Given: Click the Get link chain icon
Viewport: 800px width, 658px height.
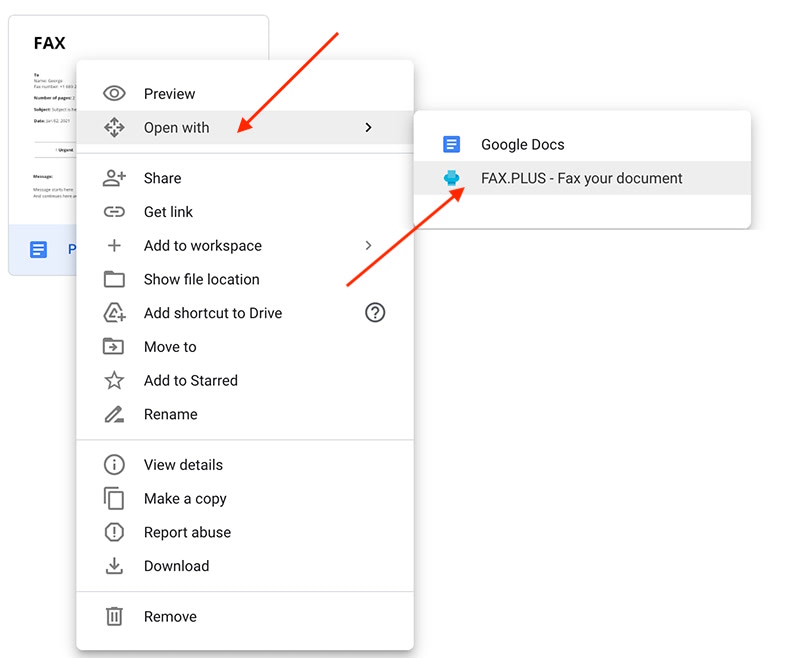Looking at the screenshot, I should coord(114,212).
